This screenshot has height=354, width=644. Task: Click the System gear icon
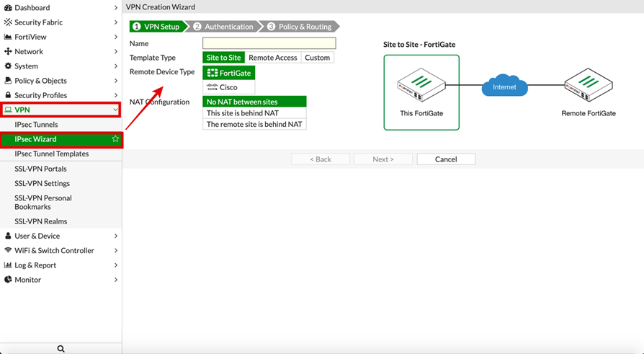8,66
